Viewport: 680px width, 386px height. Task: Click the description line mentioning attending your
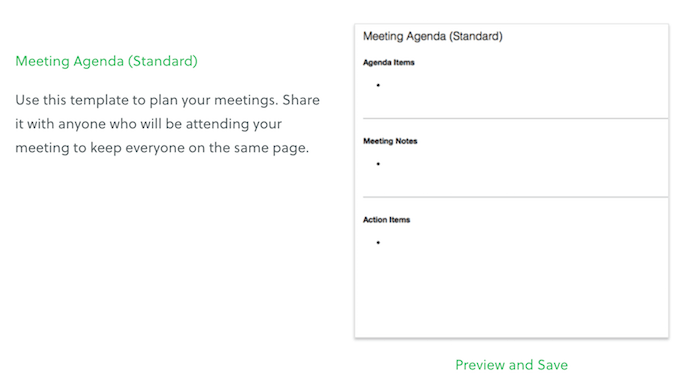(x=148, y=124)
